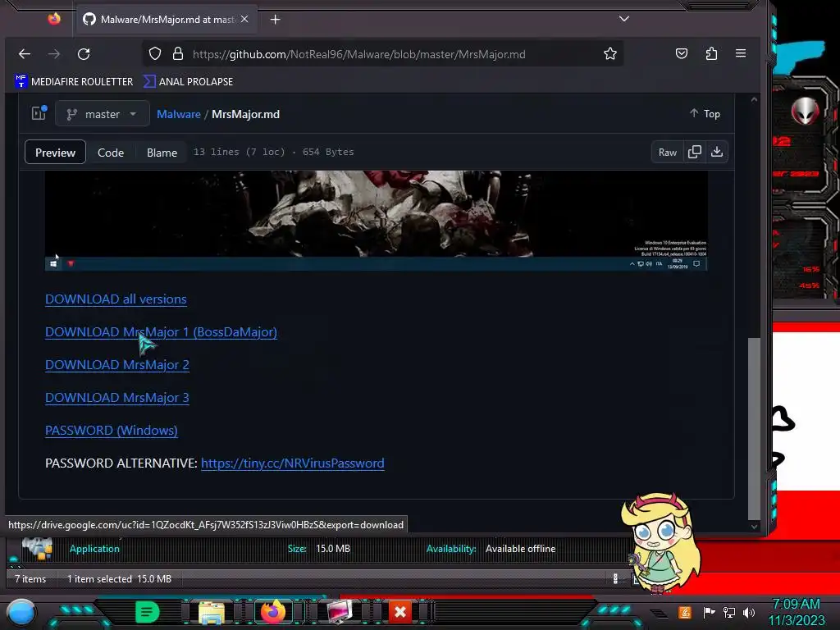Viewport: 840px width, 630px height.
Task: Click the Application file type label
Action: click(94, 549)
